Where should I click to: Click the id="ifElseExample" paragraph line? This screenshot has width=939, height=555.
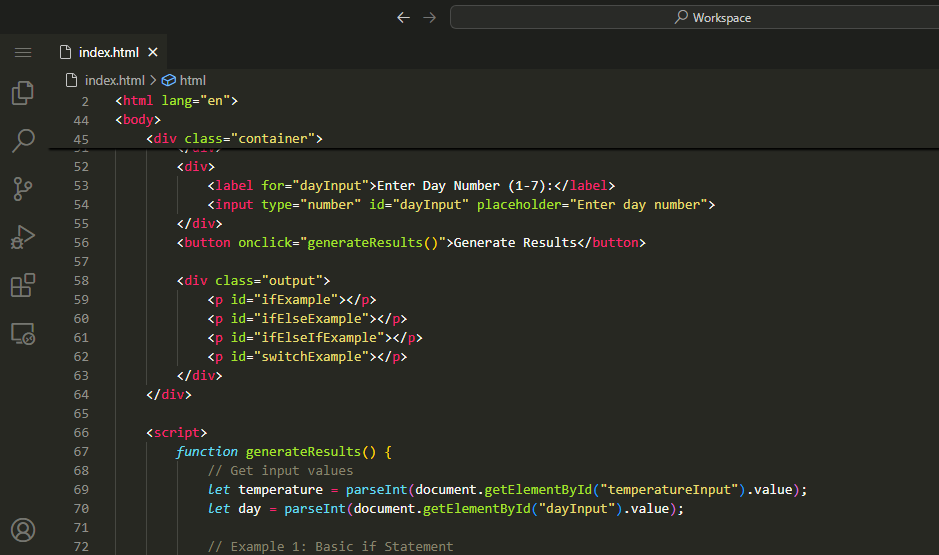[x=307, y=319]
